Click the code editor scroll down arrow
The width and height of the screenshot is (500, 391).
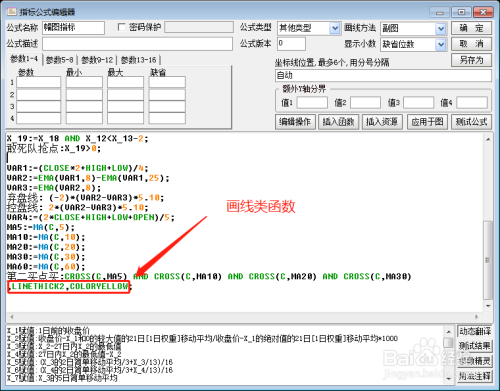pyautogui.click(x=488, y=306)
